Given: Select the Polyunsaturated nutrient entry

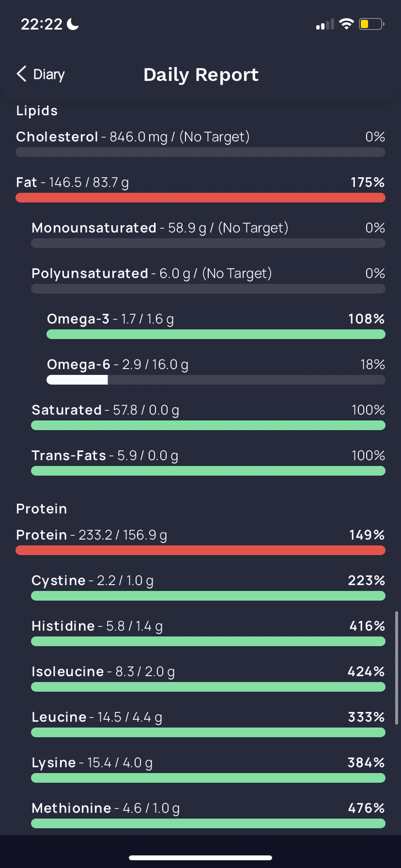Looking at the screenshot, I should pyautogui.click(x=208, y=280).
